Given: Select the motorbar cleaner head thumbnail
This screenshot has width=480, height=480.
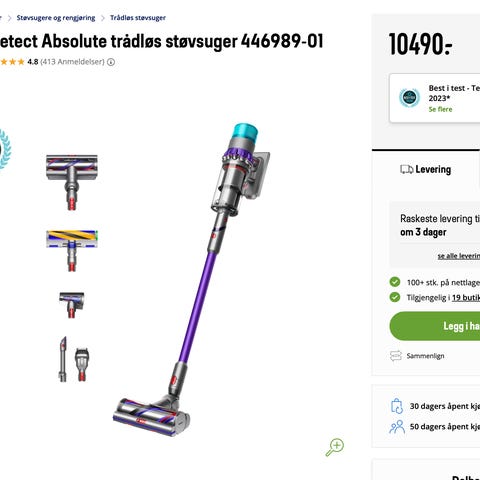Looking at the screenshot, I should pos(72,182).
